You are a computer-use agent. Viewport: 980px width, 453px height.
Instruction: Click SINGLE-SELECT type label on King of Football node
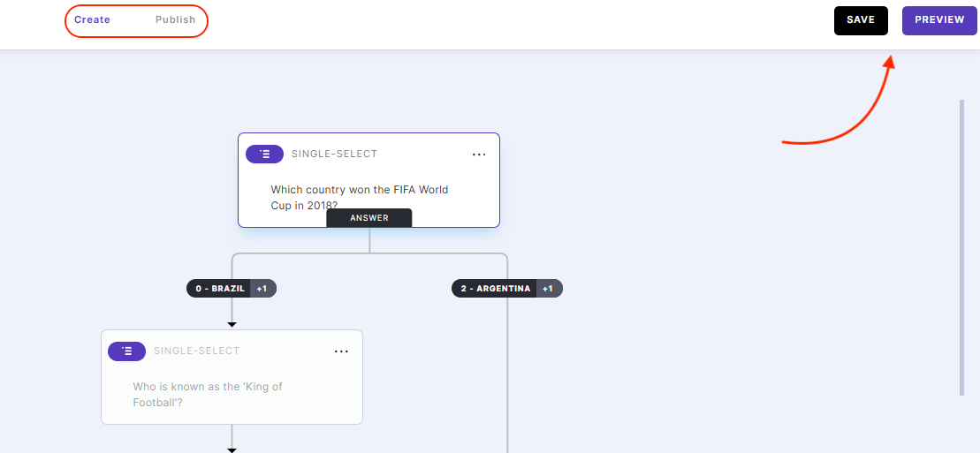[x=196, y=351]
